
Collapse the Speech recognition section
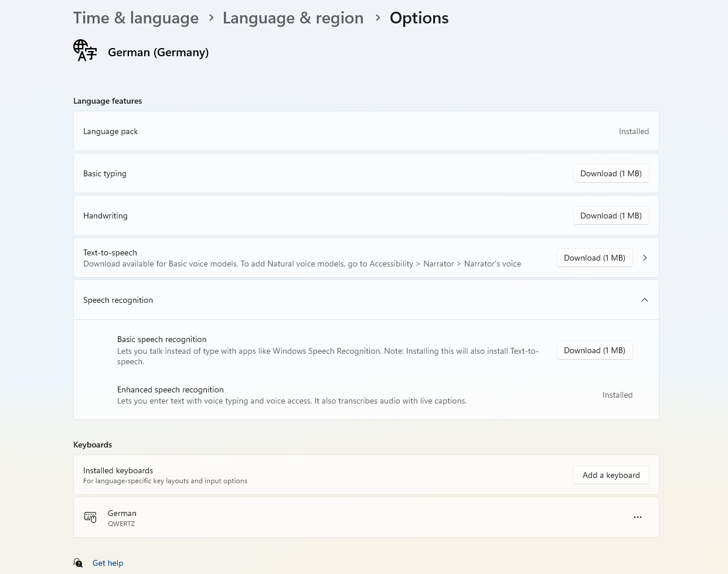[x=644, y=300]
